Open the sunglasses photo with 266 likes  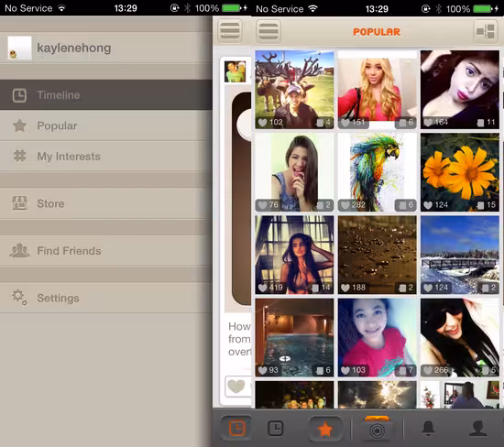(x=460, y=337)
